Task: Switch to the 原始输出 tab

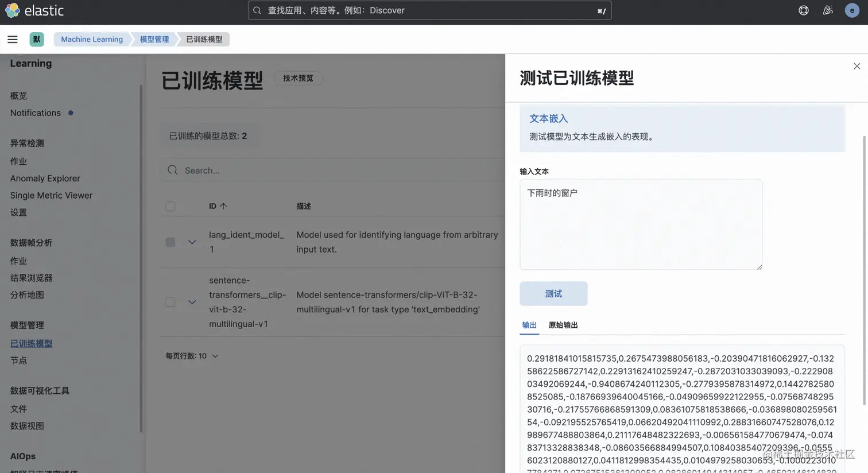Action: 563,325
